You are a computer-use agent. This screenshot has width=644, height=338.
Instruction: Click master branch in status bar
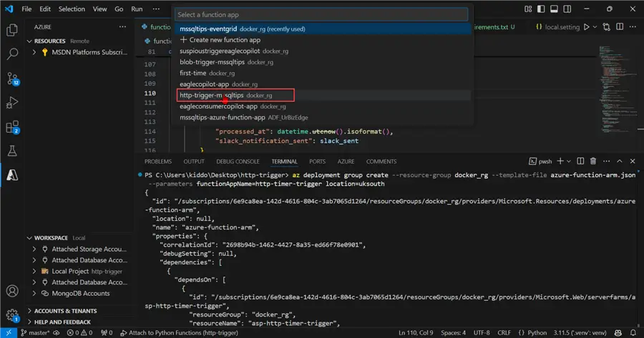click(35, 333)
